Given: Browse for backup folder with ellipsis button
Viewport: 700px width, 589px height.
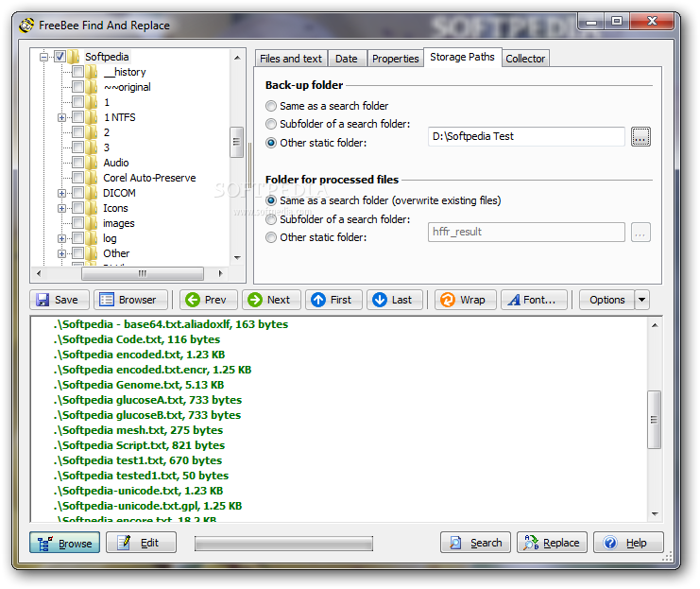Looking at the screenshot, I should coord(640,136).
